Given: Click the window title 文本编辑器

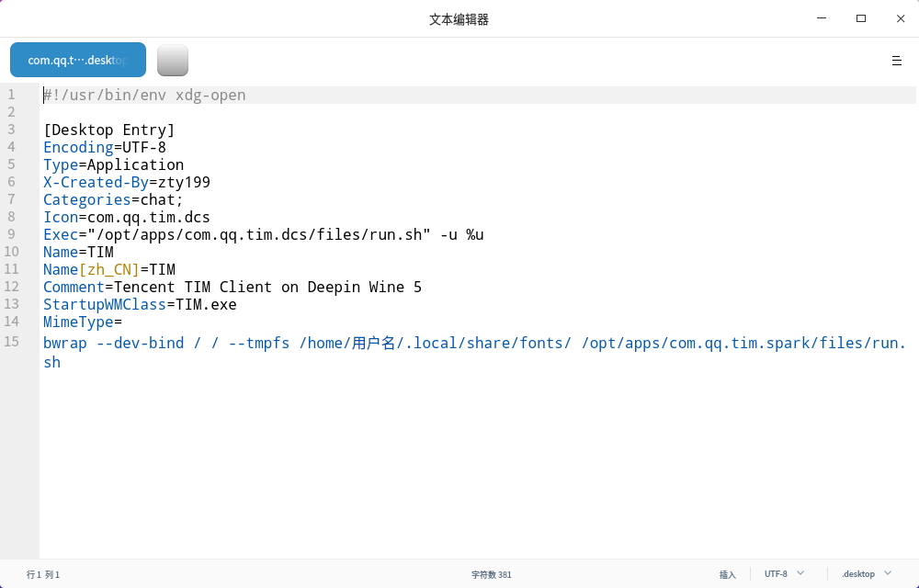Looking at the screenshot, I should 459,18.
